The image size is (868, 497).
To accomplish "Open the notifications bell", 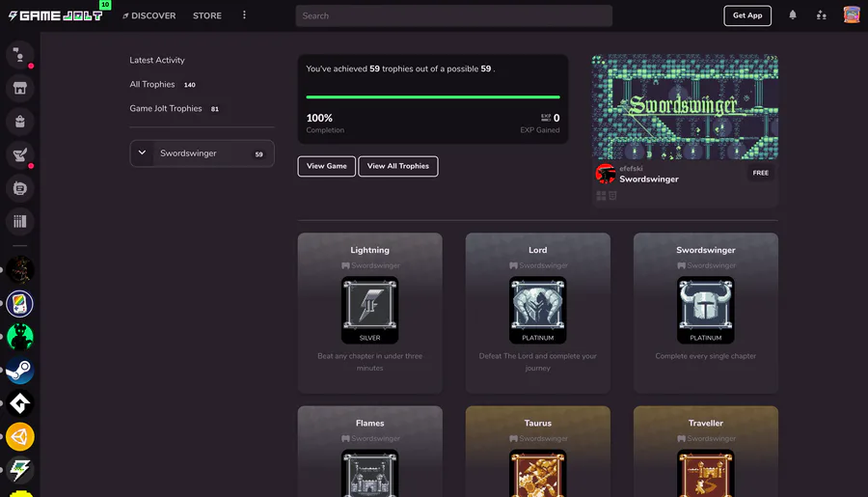I will point(793,15).
